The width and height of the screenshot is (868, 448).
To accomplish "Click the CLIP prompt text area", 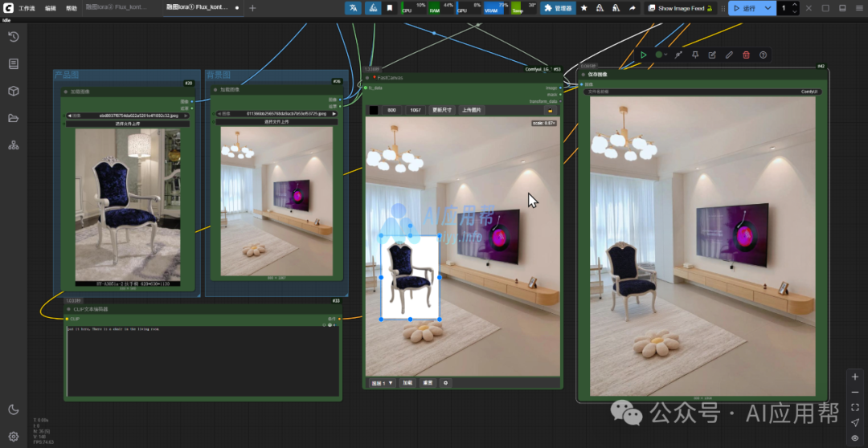I will [x=203, y=360].
